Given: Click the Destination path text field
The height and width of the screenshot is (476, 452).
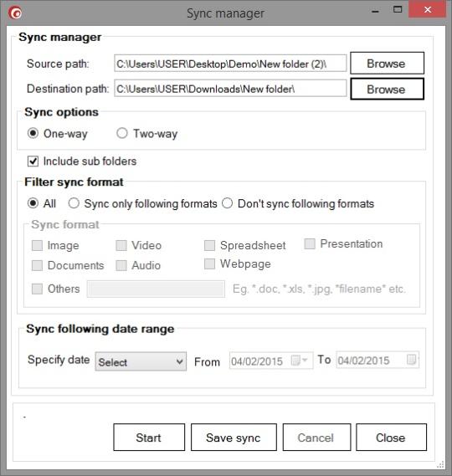Looking at the screenshot, I should 230,89.
